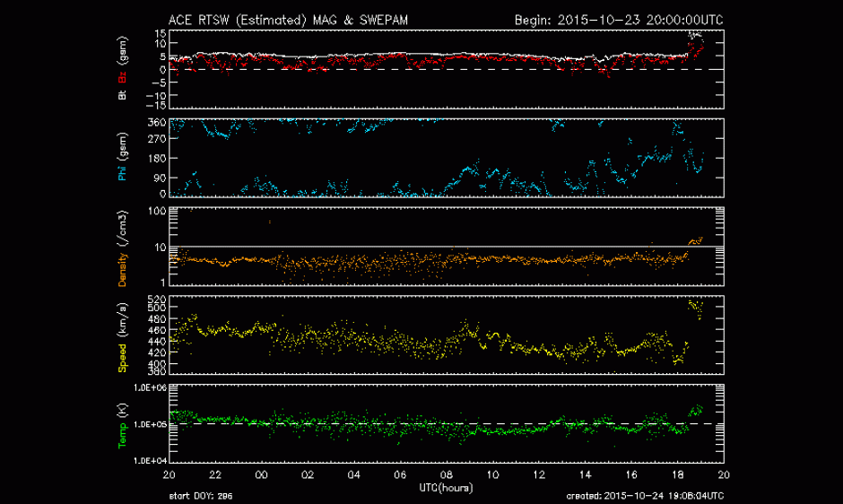Click the UTC(hours) x-axis label
Screen dimensions: 843x504
[446, 486]
